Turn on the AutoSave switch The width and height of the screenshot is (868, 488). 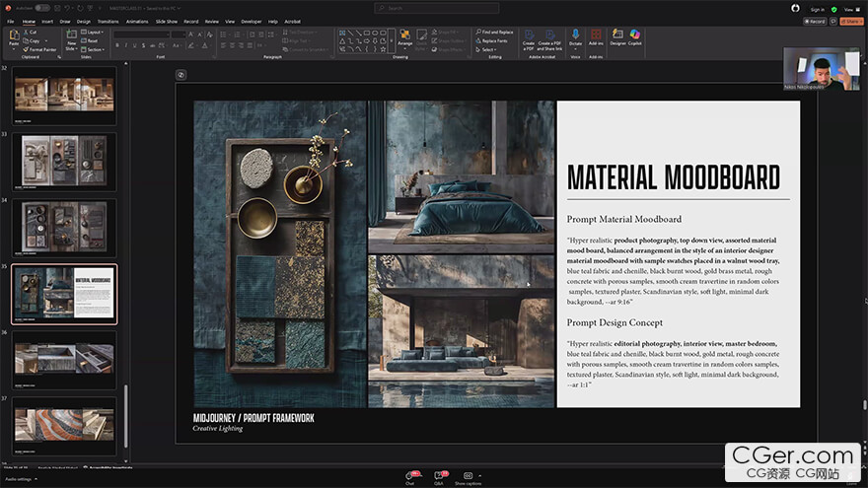[42, 8]
